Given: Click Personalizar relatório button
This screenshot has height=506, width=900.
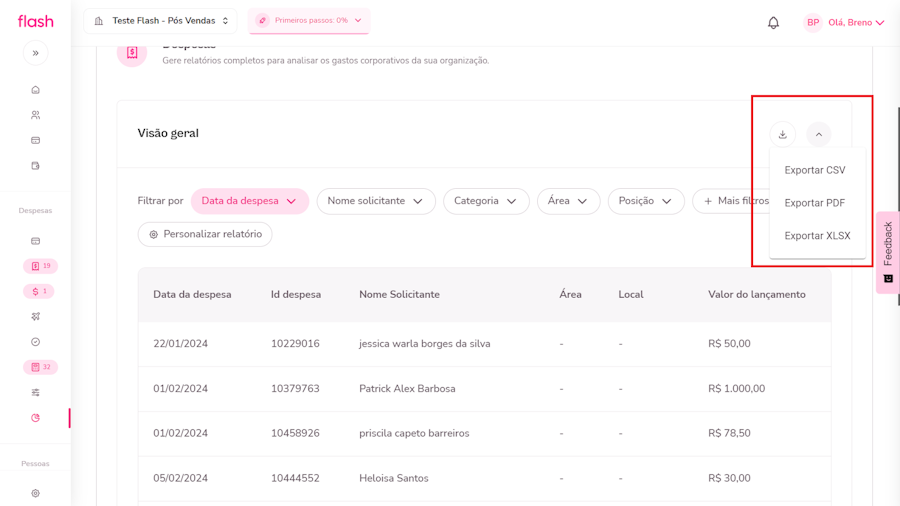Looking at the screenshot, I should [205, 234].
